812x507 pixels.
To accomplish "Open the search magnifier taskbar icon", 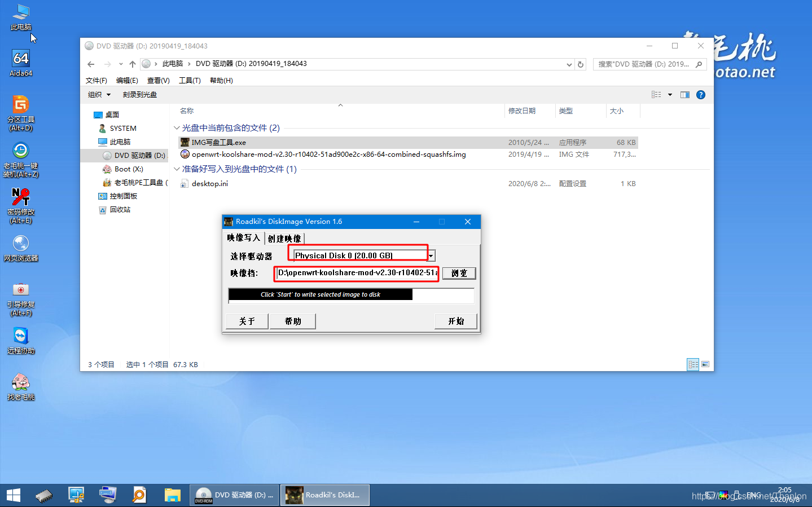I will pos(139,495).
